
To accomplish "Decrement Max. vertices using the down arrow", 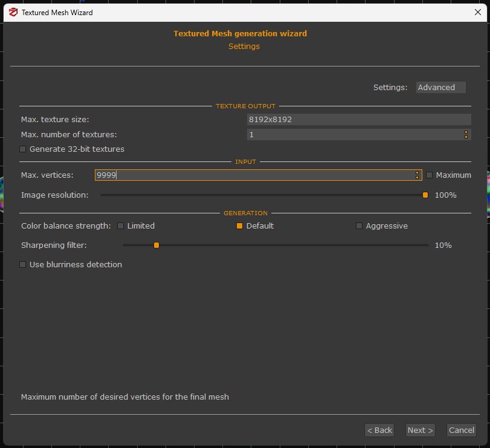I will pos(417,178).
